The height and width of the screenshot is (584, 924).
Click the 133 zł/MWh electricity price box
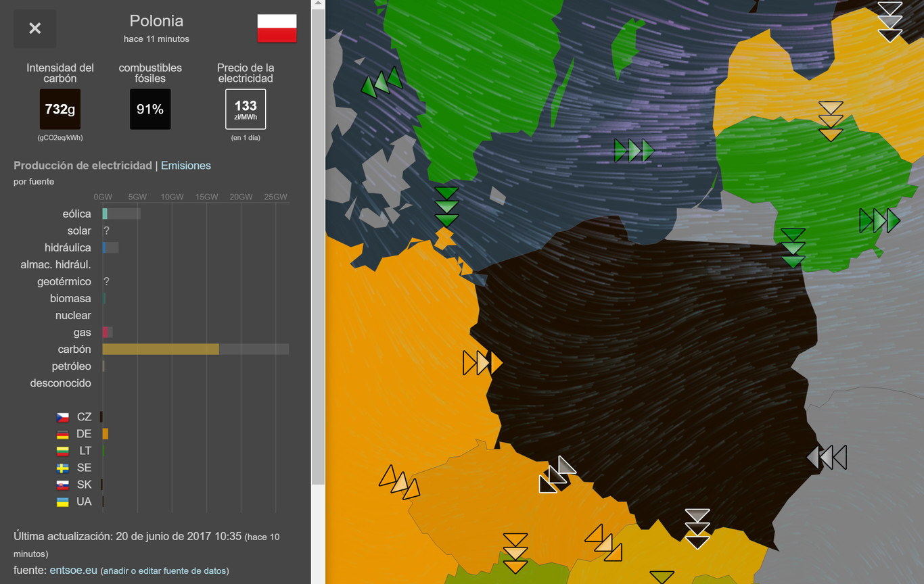click(x=246, y=109)
